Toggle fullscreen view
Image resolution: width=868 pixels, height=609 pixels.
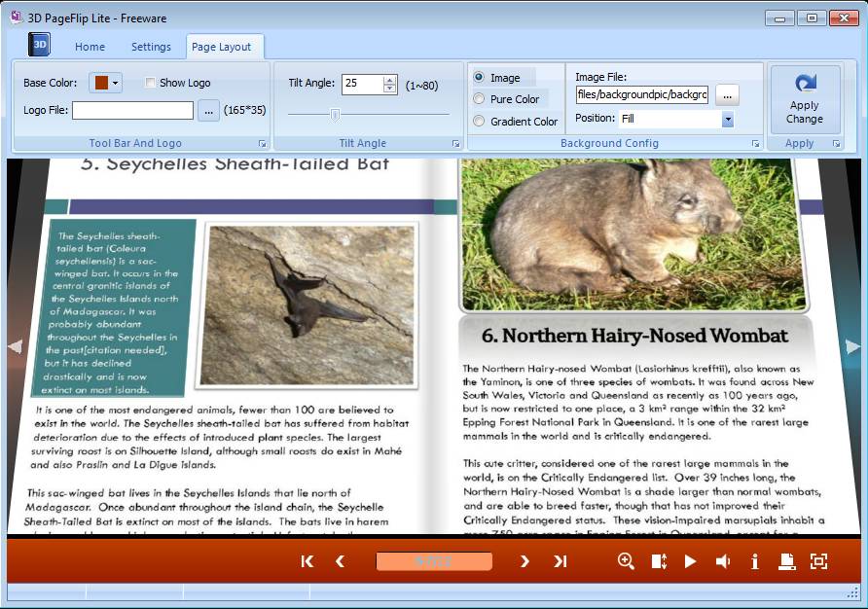[x=818, y=561]
